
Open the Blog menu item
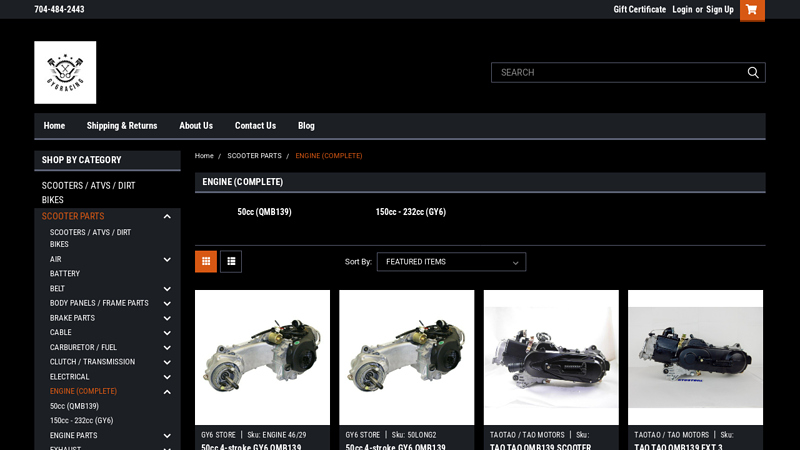(306, 126)
